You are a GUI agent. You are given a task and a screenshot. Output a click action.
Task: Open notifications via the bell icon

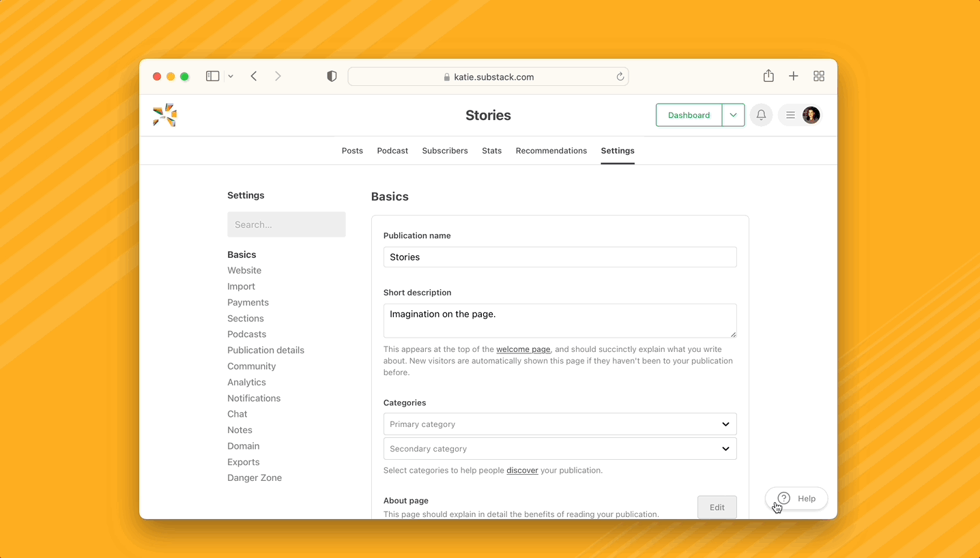[x=761, y=115]
